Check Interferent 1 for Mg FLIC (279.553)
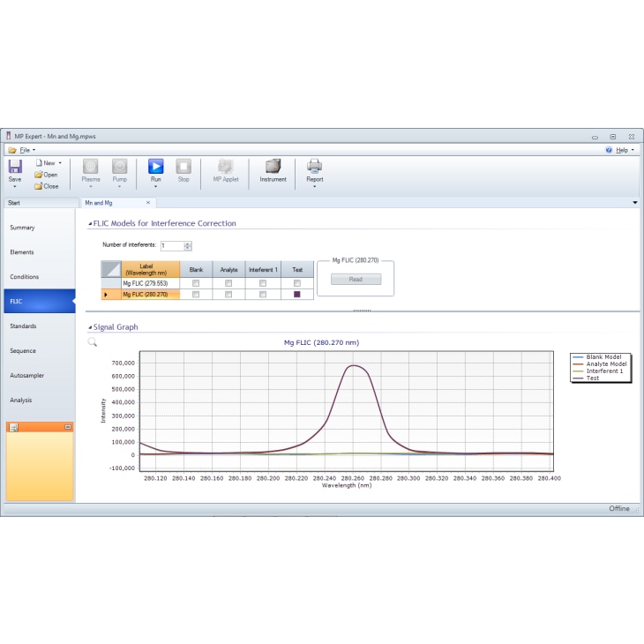The height and width of the screenshot is (644, 644). coord(263,283)
